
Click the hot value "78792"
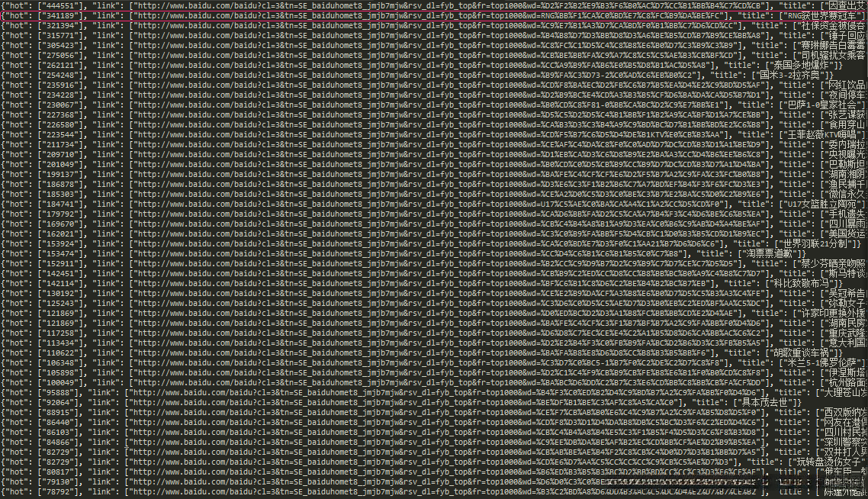(x=59, y=492)
